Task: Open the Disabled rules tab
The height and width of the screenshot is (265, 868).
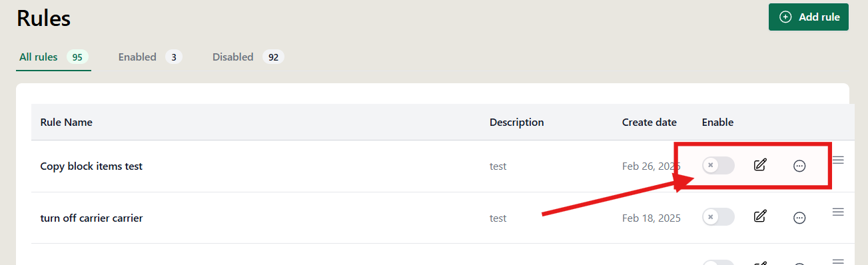Action: [248, 57]
